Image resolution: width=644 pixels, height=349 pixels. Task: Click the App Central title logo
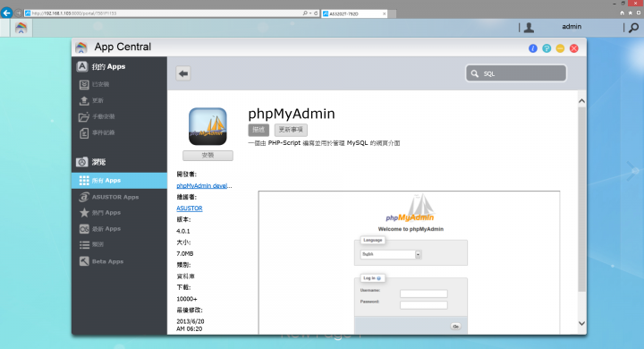80,47
